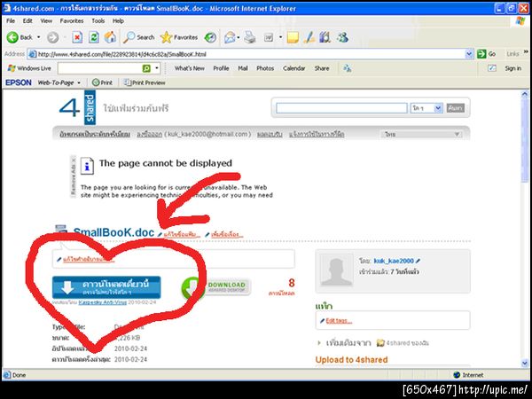
Task: Click the page scrollbar down arrow
Action: pyautogui.click(x=525, y=363)
